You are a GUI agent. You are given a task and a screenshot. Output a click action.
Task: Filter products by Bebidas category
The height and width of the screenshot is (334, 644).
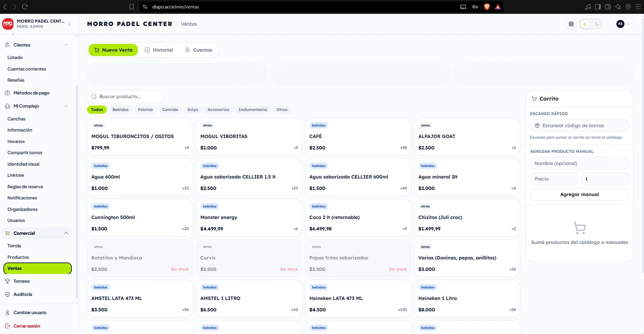click(120, 110)
